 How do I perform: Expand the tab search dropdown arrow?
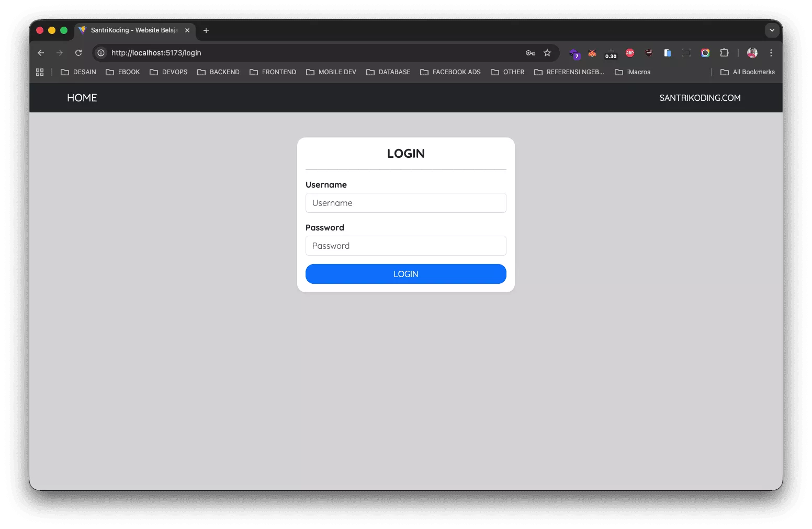772,30
